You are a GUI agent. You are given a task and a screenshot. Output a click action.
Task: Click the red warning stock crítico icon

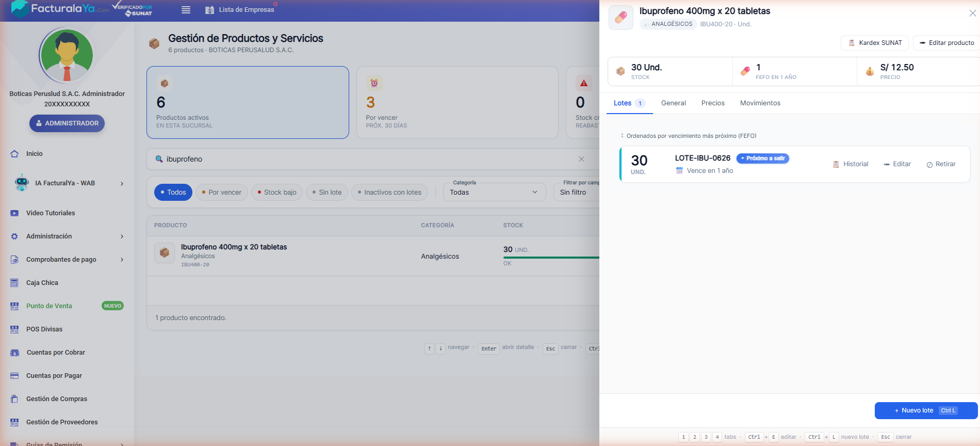[583, 83]
